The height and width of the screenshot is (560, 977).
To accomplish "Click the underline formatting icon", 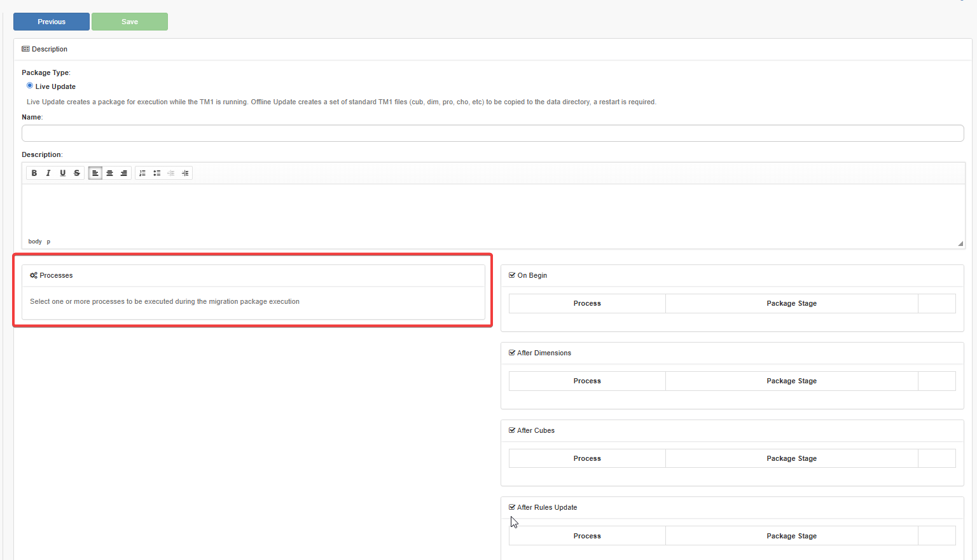I will coord(62,173).
